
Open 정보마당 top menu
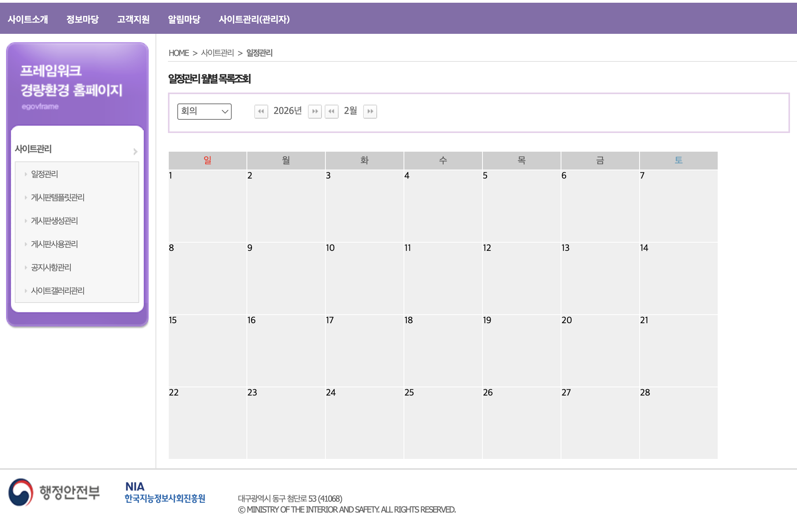click(82, 19)
